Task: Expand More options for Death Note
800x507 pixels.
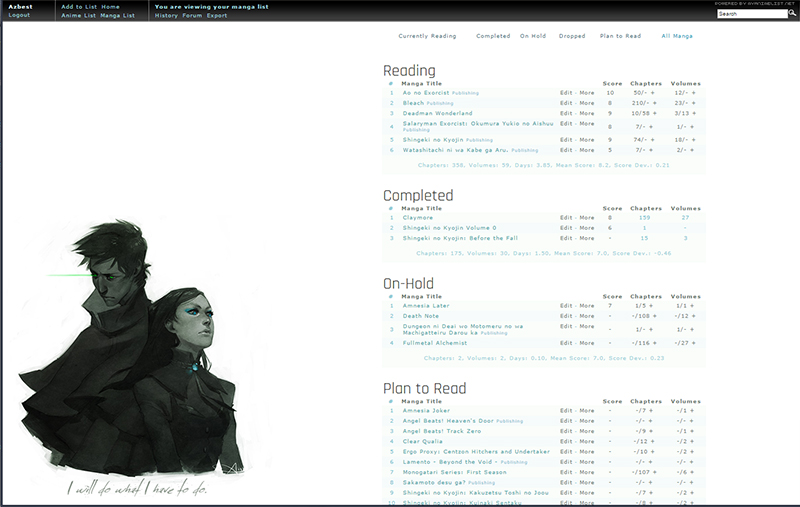Action: [x=587, y=316]
